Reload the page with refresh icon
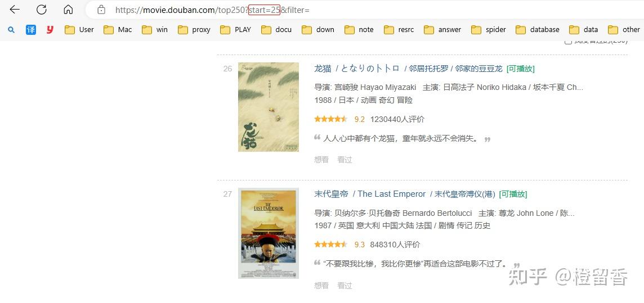 tap(41, 10)
